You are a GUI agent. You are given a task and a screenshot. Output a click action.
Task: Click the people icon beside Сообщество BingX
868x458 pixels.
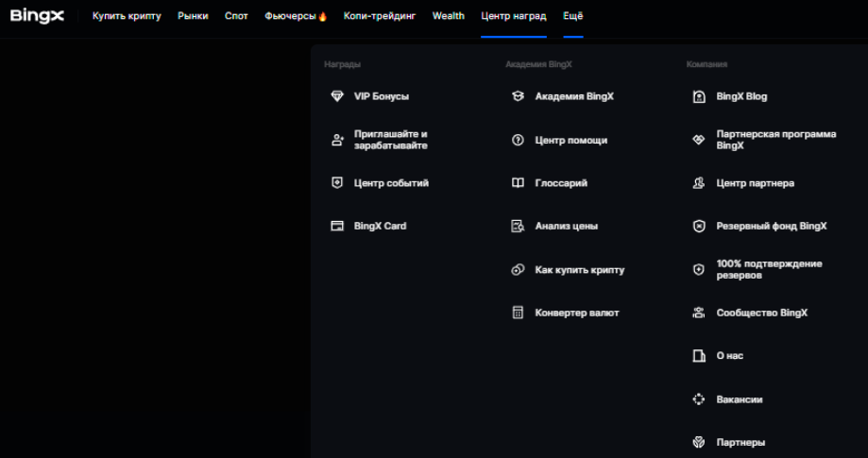pyautogui.click(x=699, y=313)
